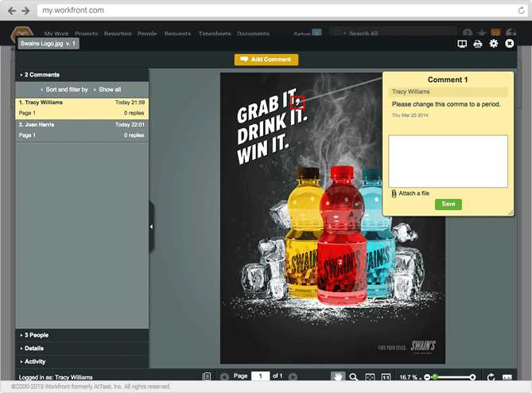
Task: Open the page thumbnails icon
Action: (x=207, y=376)
